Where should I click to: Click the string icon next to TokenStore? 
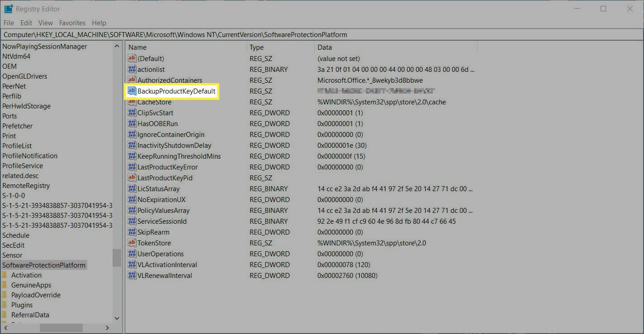point(132,243)
